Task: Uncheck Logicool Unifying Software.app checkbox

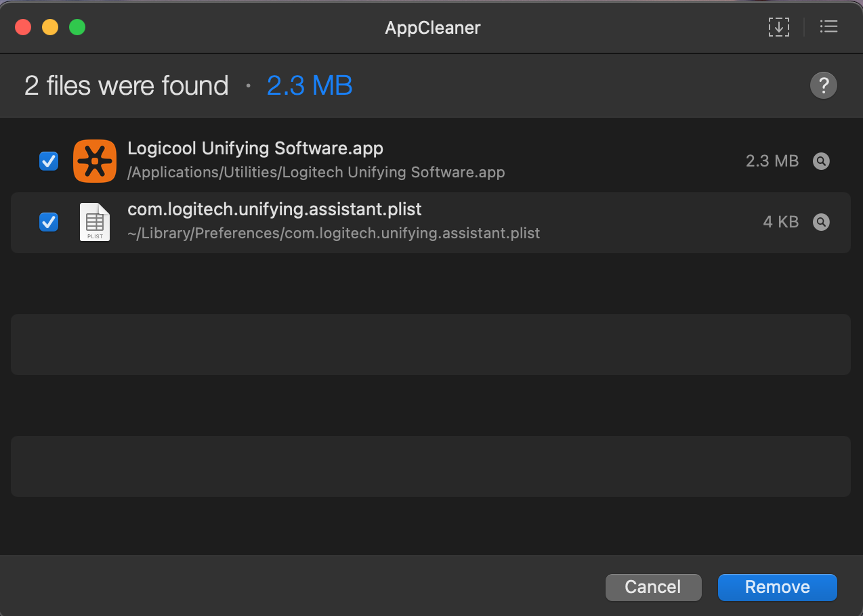Action: pyautogui.click(x=49, y=161)
